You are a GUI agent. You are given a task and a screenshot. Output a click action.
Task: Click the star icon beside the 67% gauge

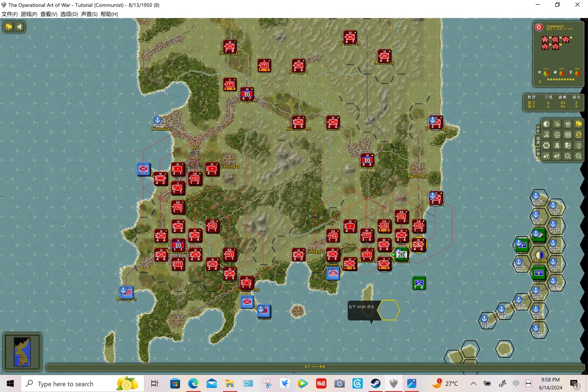click(x=540, y=72)
